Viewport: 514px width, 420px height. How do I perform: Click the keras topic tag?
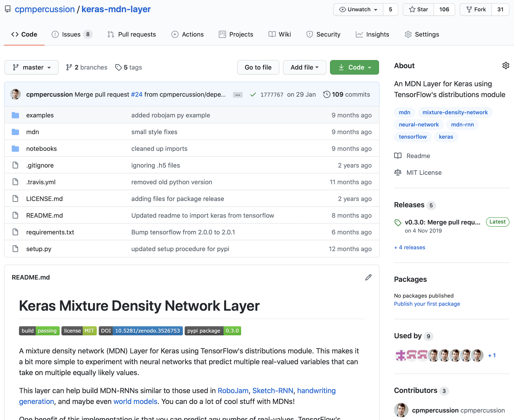446,137
